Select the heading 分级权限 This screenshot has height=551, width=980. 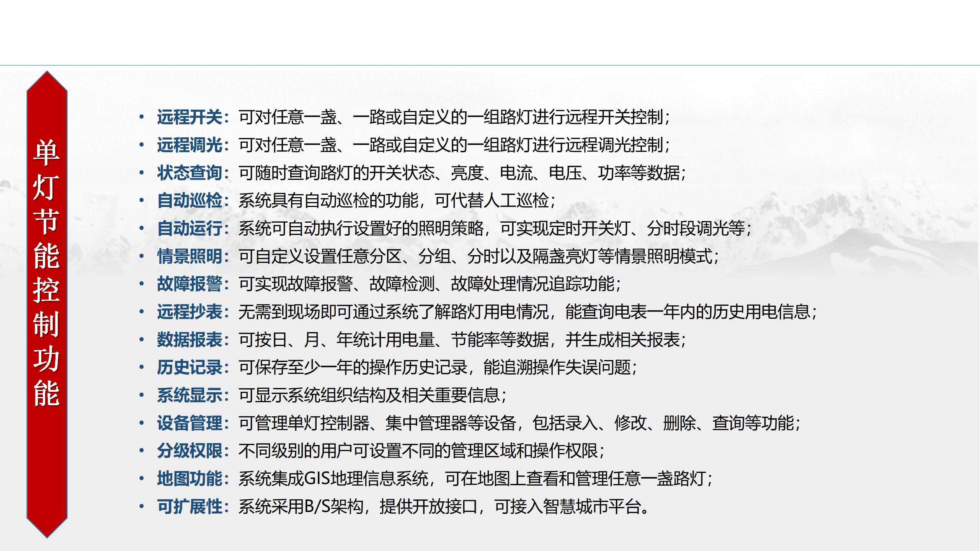coord(189,451)
